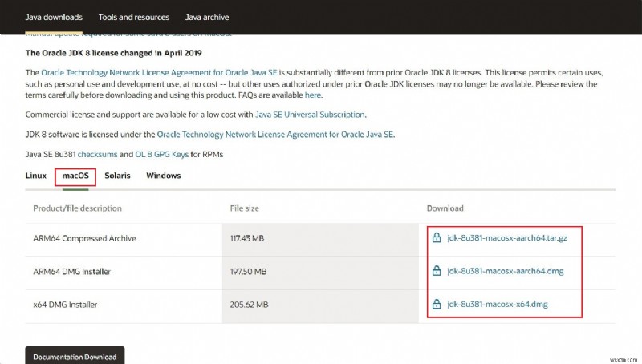Select the macOS tab
Viewport: 642px width, 364px height.
pyautogui.click(x=75, y=176)
